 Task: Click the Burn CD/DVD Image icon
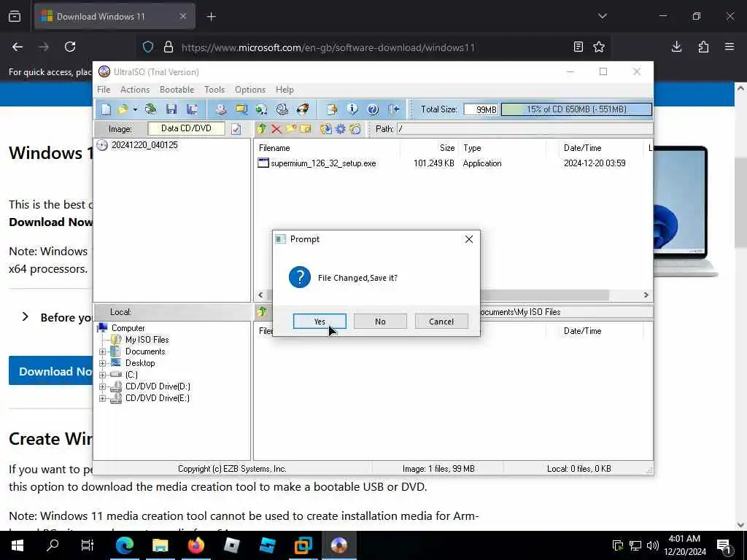(x=303, y=109)
